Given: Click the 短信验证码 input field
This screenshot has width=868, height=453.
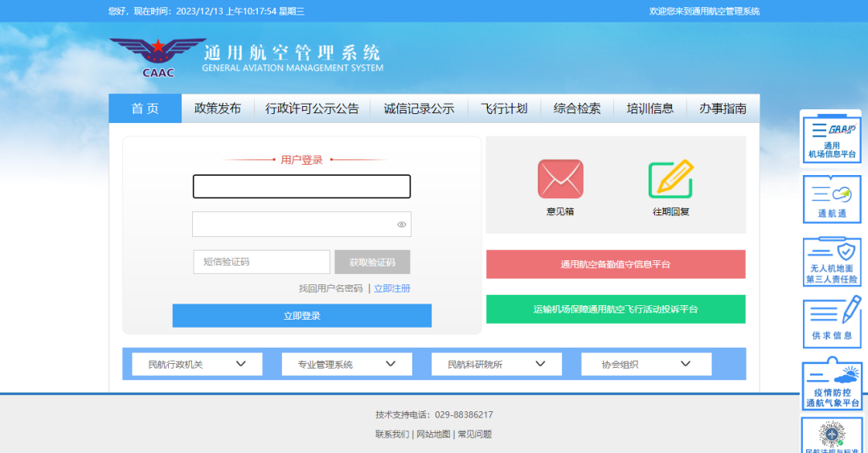Looking at the screenshot, I should coord(261,262).
